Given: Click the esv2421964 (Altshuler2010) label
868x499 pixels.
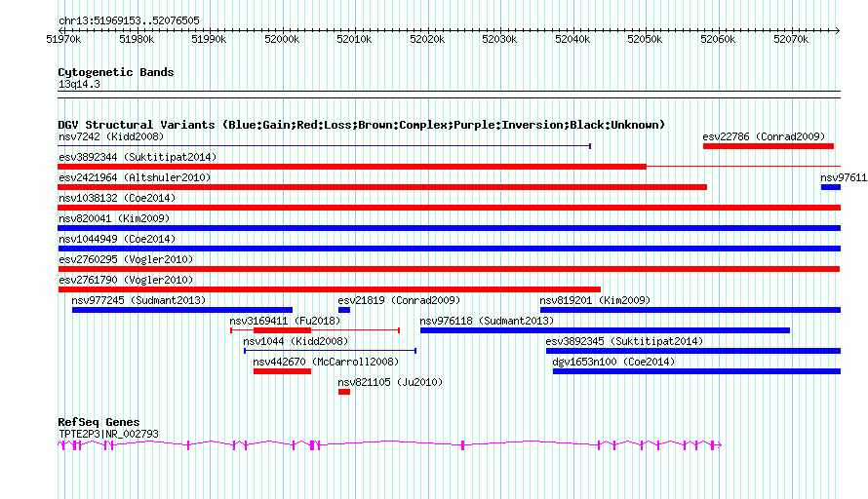Looking at the screenshot, I should (x=135, y=177).
